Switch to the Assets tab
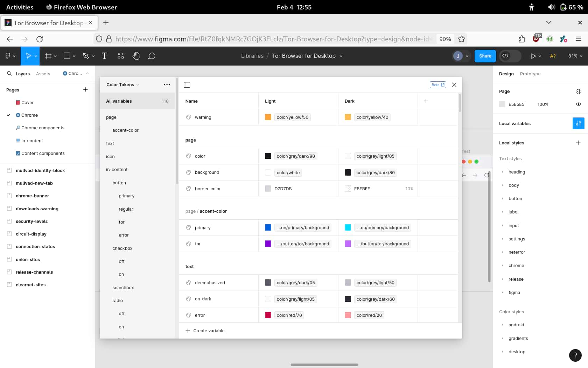Image resolution: width=588 pixels, height=368 pixels. 43,74
